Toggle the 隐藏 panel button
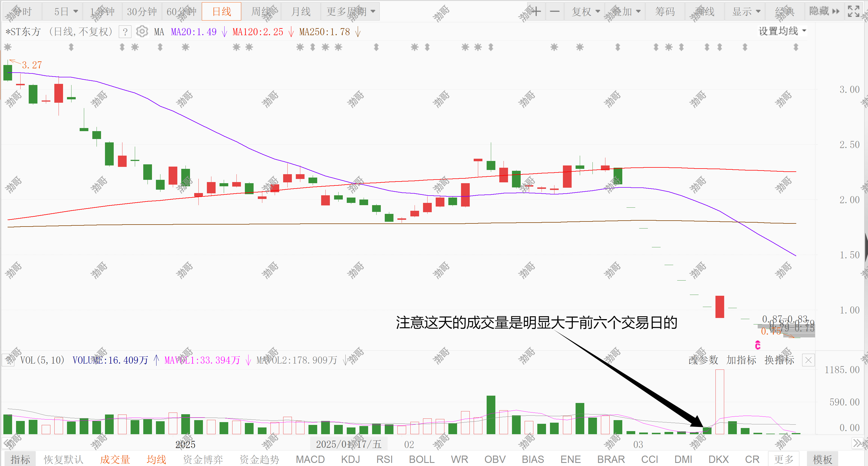 (824, 12)
